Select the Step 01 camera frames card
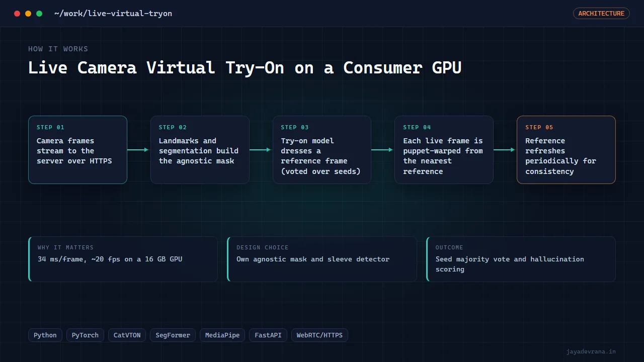Screen dimensions: 644x362 pos(77,150)
